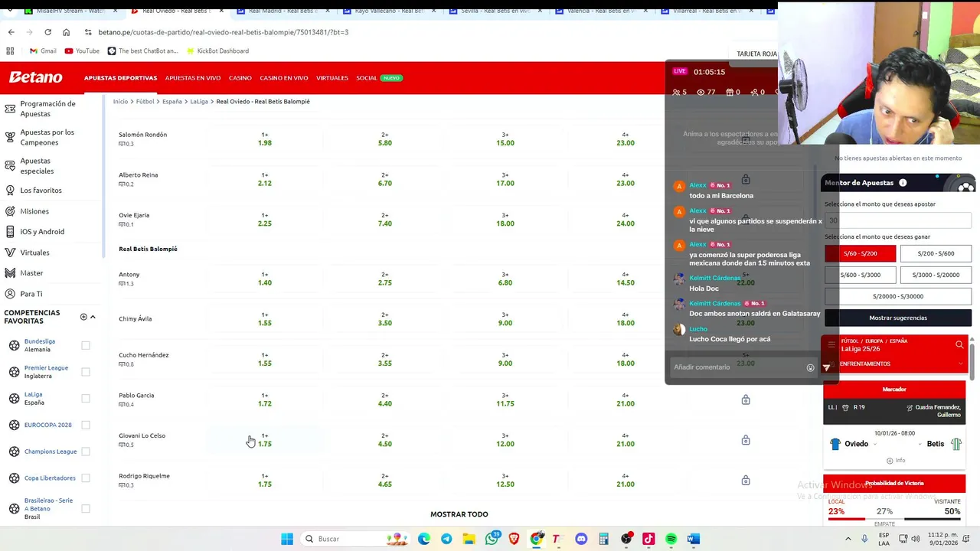980x551 pixels.
Task: Open the Chrome apps grid icon
Action: click(10, 51)
